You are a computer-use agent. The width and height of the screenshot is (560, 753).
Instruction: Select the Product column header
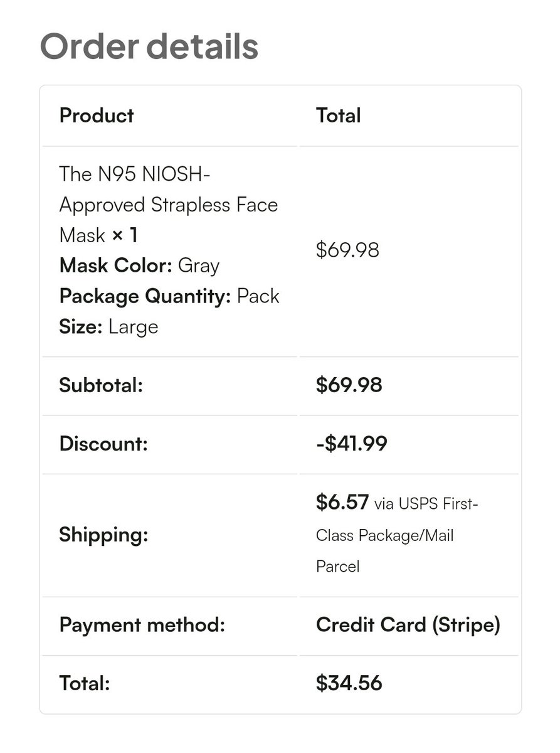(97, 115)
